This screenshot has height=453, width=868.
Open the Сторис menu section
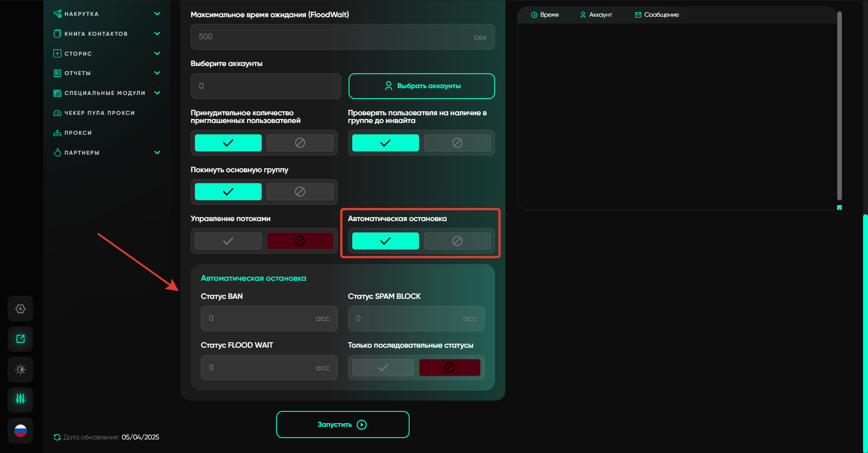tap(78, 54)
